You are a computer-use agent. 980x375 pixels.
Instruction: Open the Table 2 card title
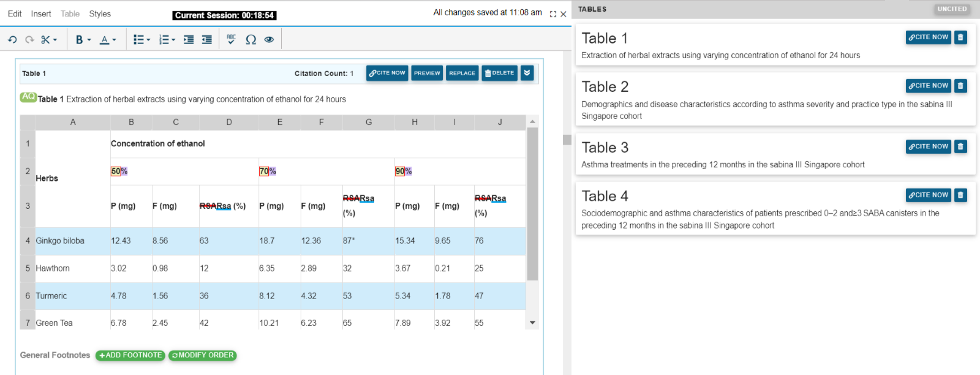point(605,86)
